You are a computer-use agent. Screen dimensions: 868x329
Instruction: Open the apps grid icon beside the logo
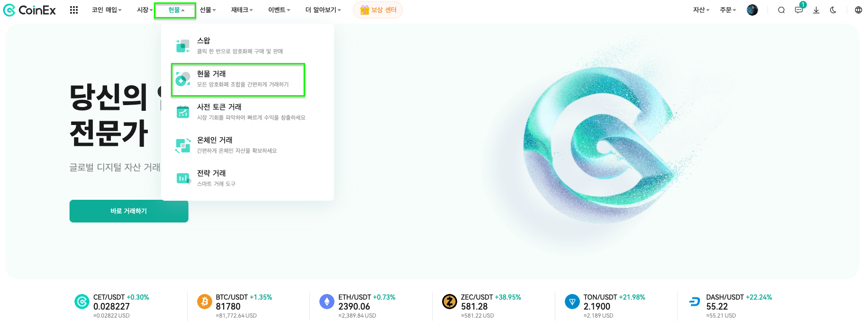tap(74, 10)
